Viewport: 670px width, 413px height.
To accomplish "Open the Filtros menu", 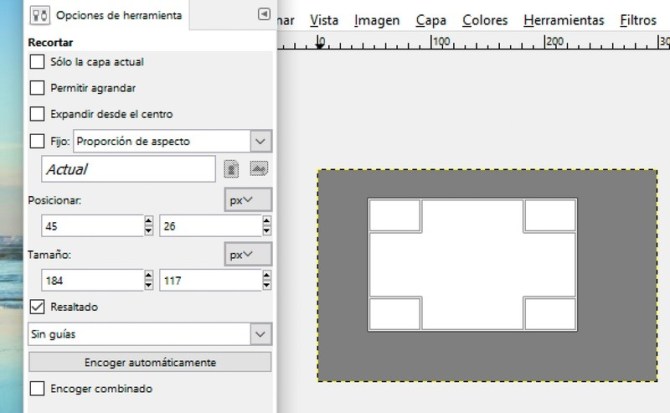I will point(638,20).
